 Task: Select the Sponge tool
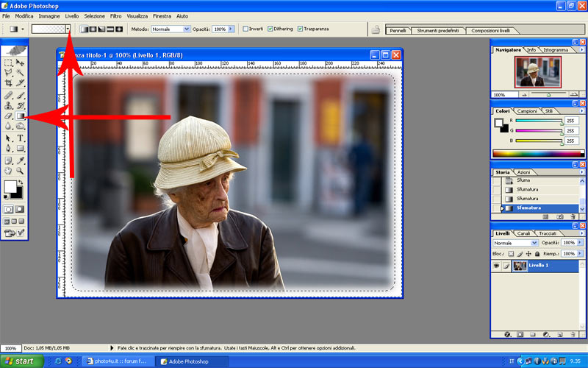tap(21, 126)
